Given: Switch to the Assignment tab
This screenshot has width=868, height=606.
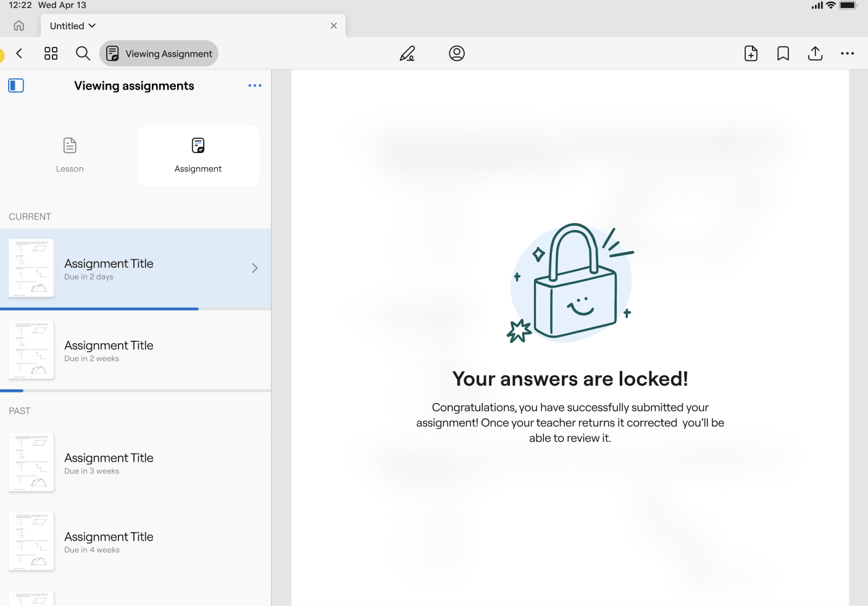Looking at the screenshot, I should pyautogui.click(x=198, y=156).
